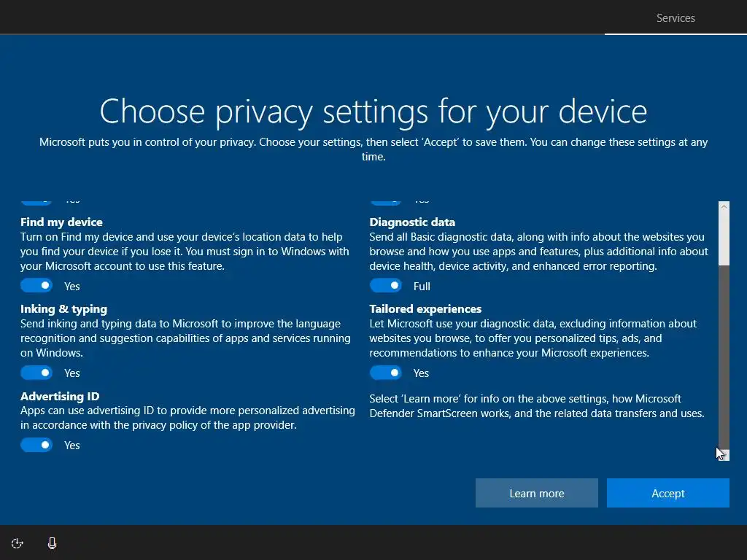
Task: Open the Ease of Access icon
Action: (18, 543)
